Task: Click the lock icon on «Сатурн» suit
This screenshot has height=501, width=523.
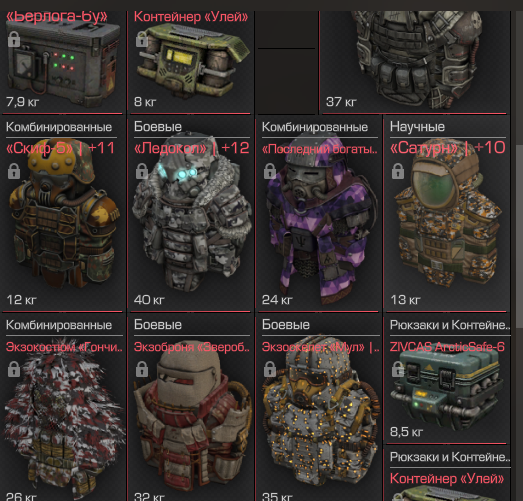Action: click(398, 171)
